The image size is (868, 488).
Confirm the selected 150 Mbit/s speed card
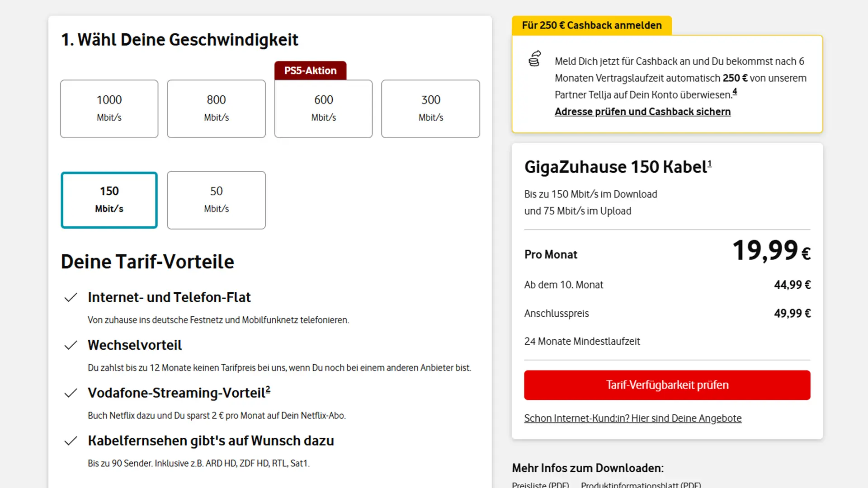[109, 200]
